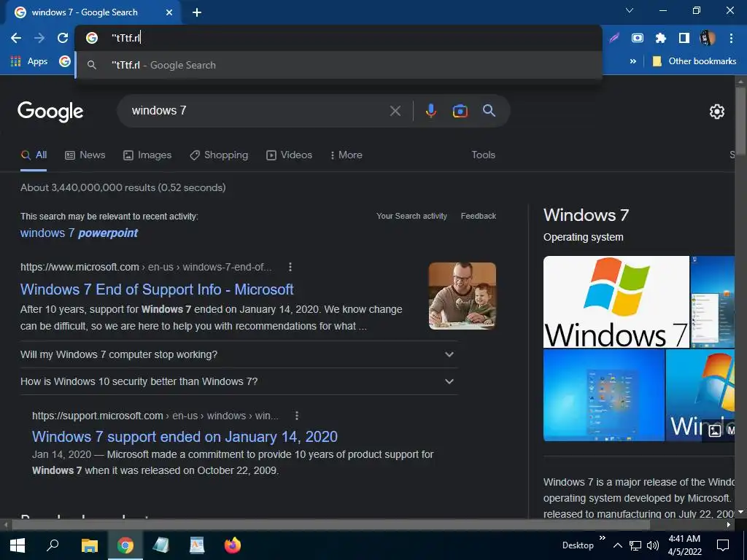Submit search with the magnifier icon

point(489,111)
